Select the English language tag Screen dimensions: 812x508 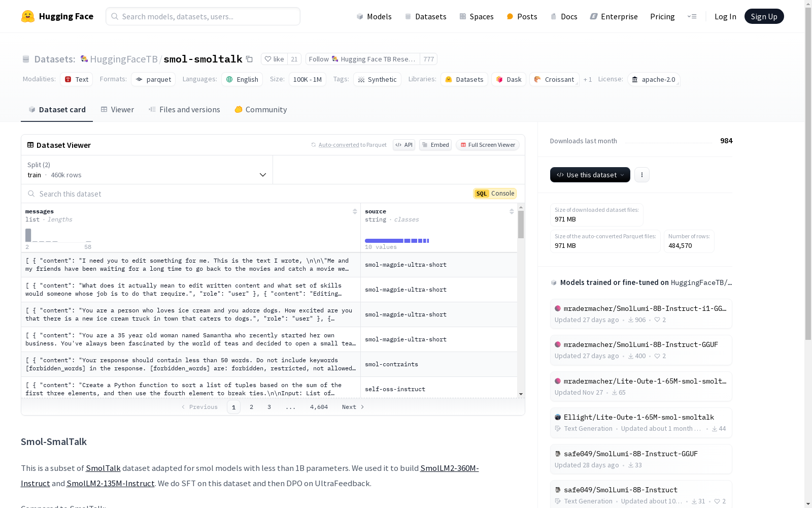pyautogui.click(x=242, y=79)
